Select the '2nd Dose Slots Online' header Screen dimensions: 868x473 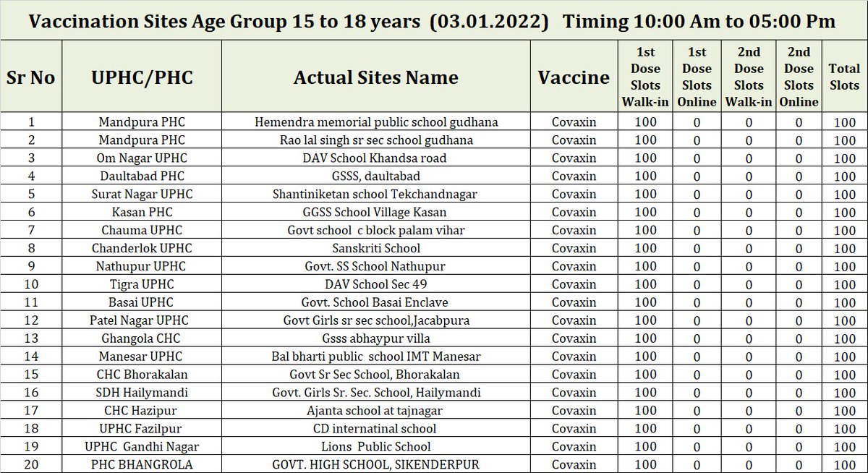click(799, 77)
